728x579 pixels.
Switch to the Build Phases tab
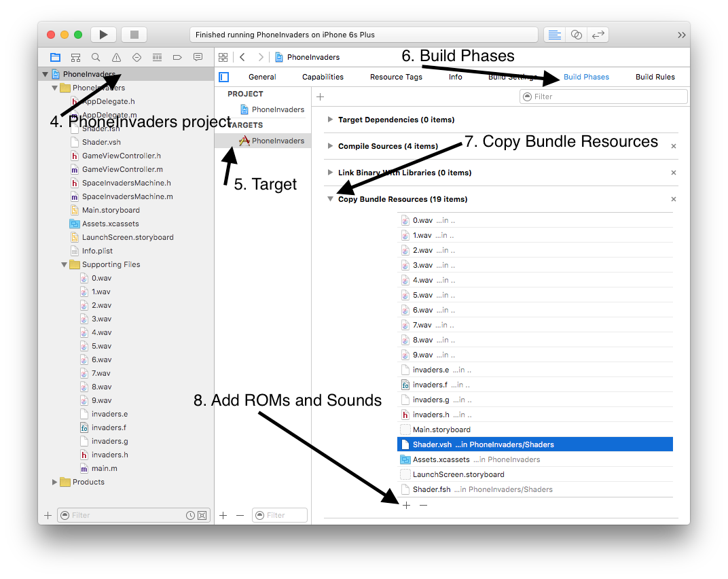(x=586, y=77)
